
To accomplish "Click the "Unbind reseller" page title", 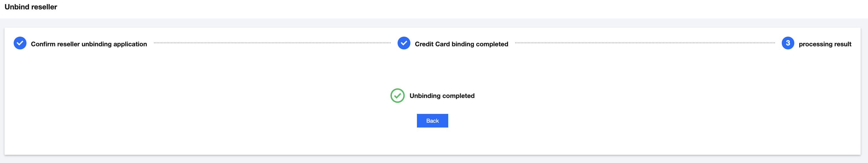I will tap(31, 7).
